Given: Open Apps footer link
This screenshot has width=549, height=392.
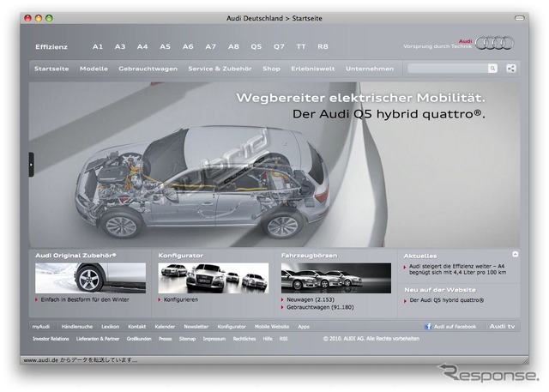Looking at the screenshot, I should click(304, 327).
